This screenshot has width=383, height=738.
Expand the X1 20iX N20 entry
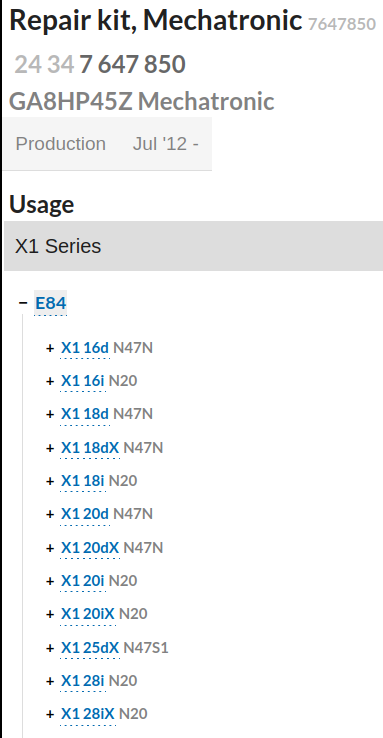pyautogui.click(x=50, y=615)
